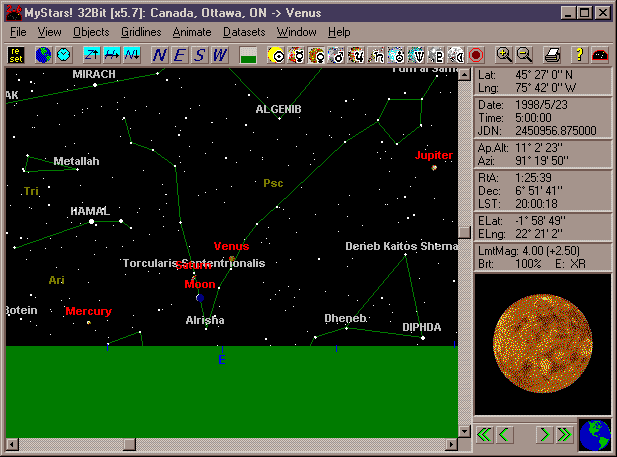Open help with the yellow question mark
Screen dimensions: 617x457
578,54
